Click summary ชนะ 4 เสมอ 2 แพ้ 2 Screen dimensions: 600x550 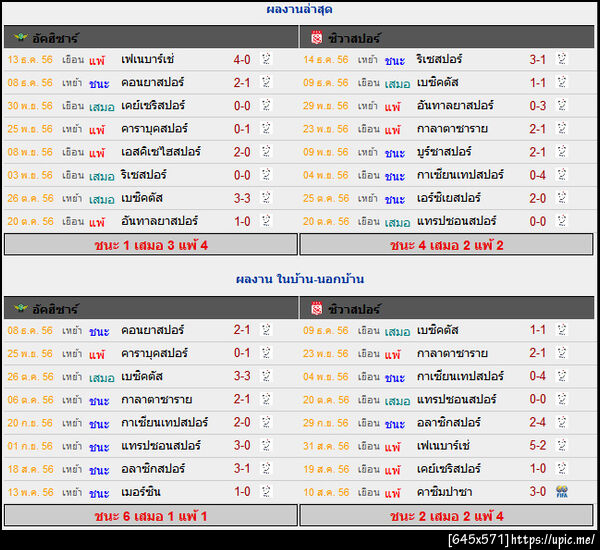click(x=447, y=245)
